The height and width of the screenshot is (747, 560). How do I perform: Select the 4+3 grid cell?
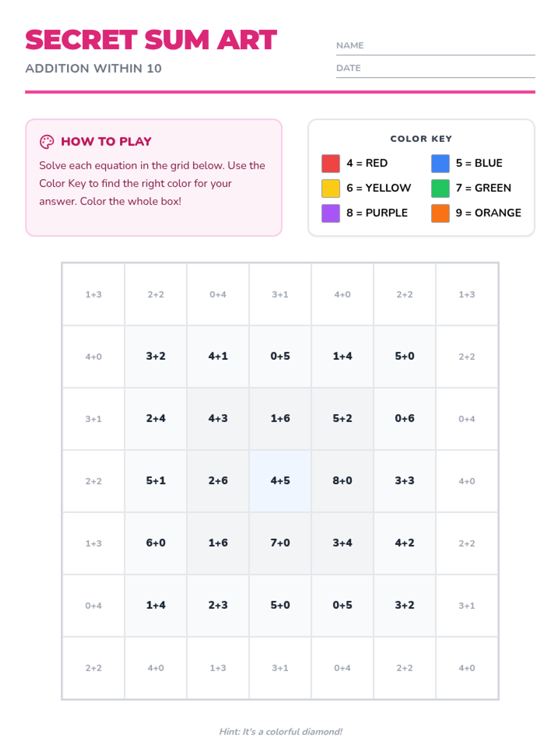pos(218,419)
